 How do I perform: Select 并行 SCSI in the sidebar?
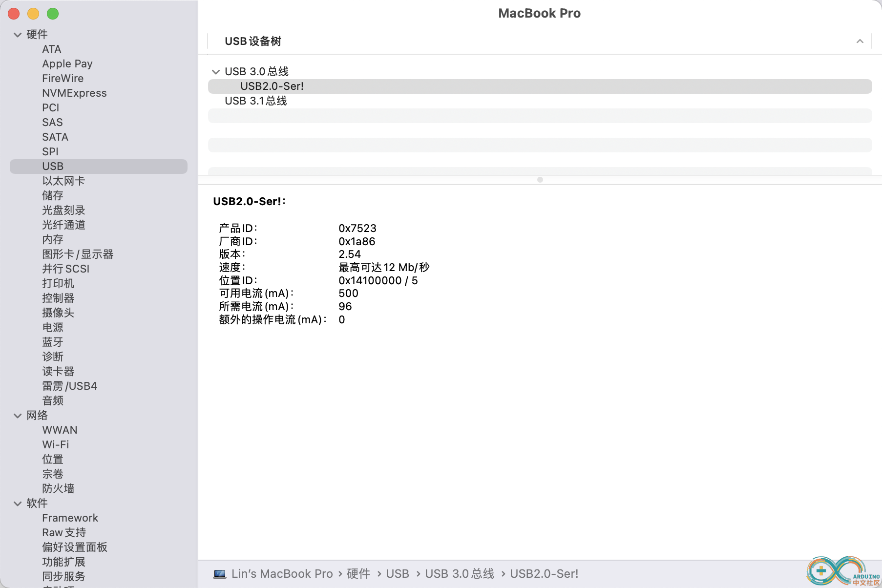pyautogui.click(x=66, y=269)
